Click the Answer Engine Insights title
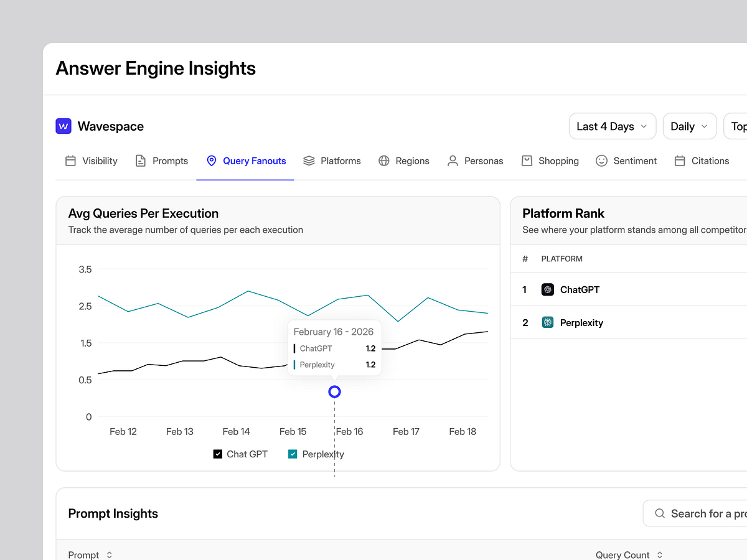The image size is (747, 560). coord(156,68)
